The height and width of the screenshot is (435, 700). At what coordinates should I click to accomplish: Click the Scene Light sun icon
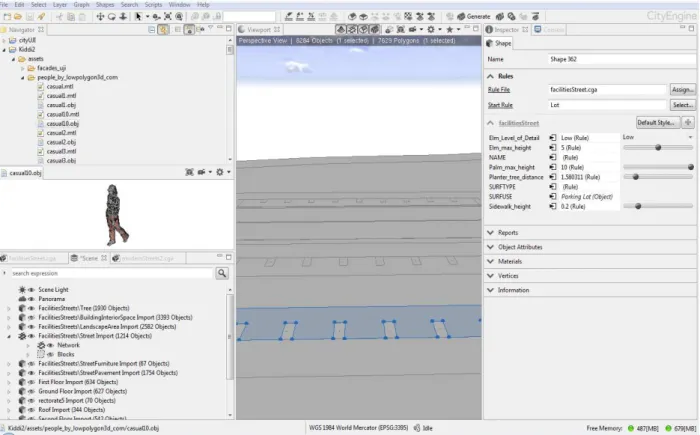(x=22, y=290)
